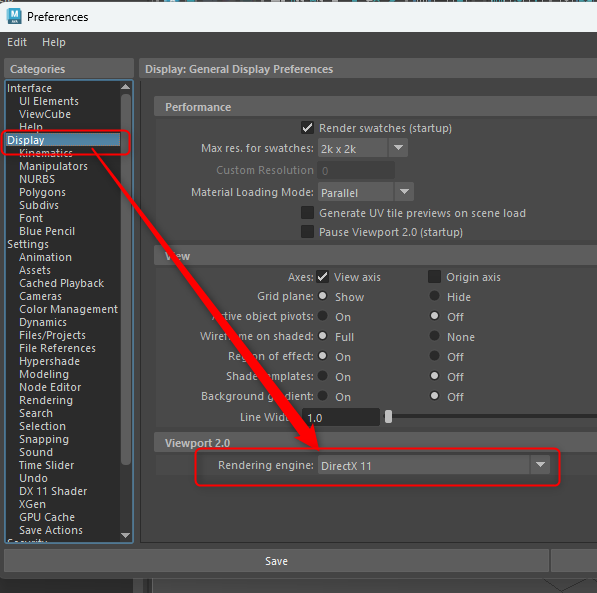Set Wireframe on shaded to None
The width and height of the screenshot is (597, 593).
click(x=434, y=336)
